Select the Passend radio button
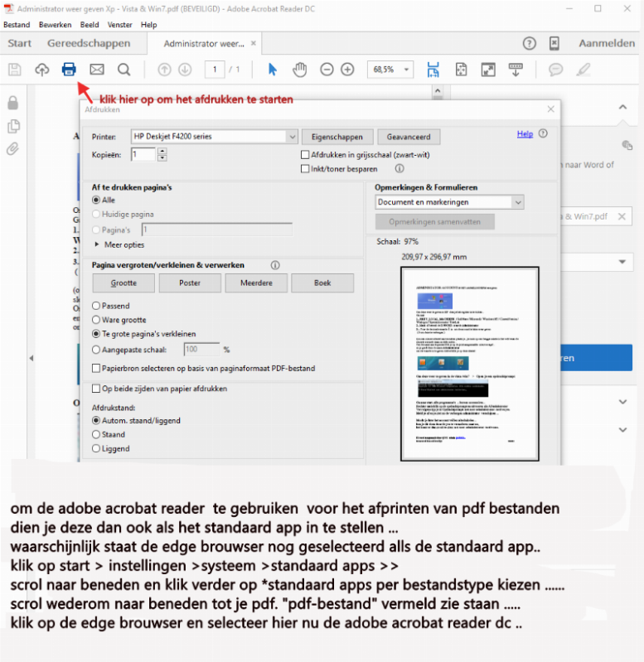This screenshot has width=644, height=662. pos(96,306)
